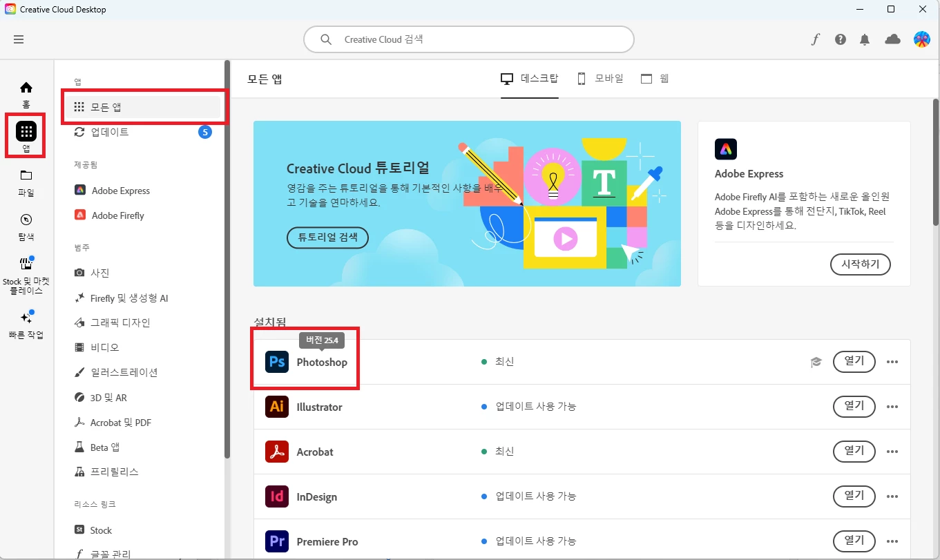This screenshot has height=560, width=940.
Task: Click the updates count badge 5
Action: [x=205, y=132]
